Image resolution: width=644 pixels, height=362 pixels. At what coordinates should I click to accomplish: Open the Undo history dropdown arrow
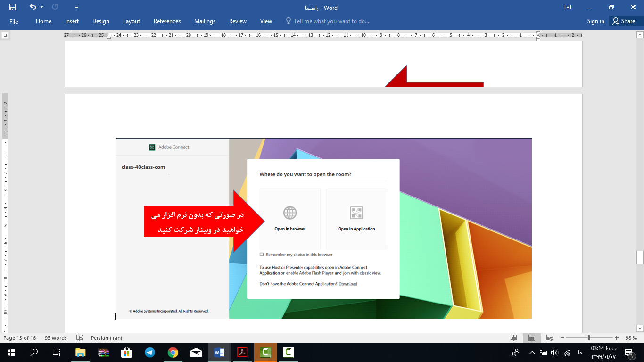tap(41, 7)
